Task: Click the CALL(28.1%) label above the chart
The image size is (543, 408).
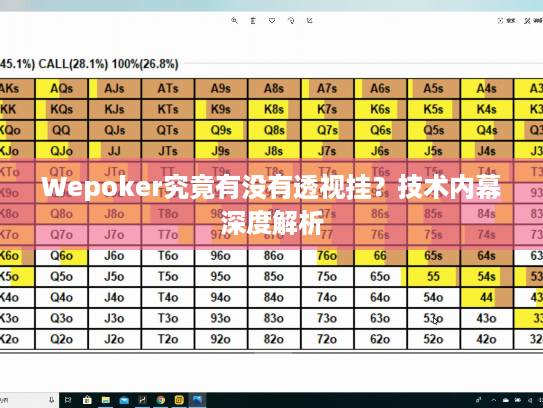Action: click(x=73, y=64)
